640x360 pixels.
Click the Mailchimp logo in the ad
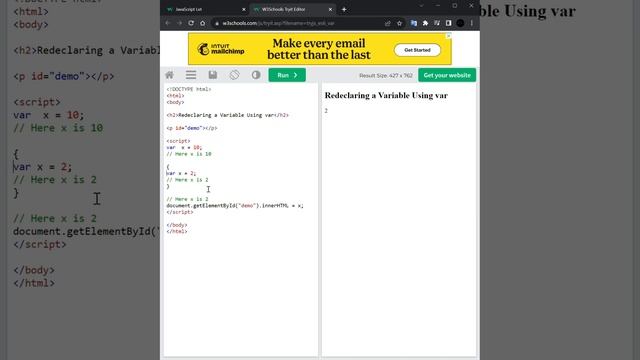click(220, 49)
